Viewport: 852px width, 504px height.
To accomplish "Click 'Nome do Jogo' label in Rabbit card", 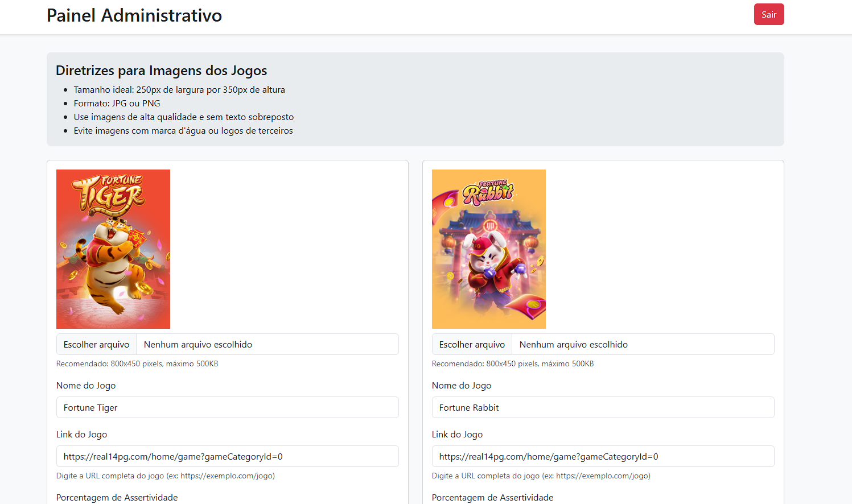I will (462, 386).
